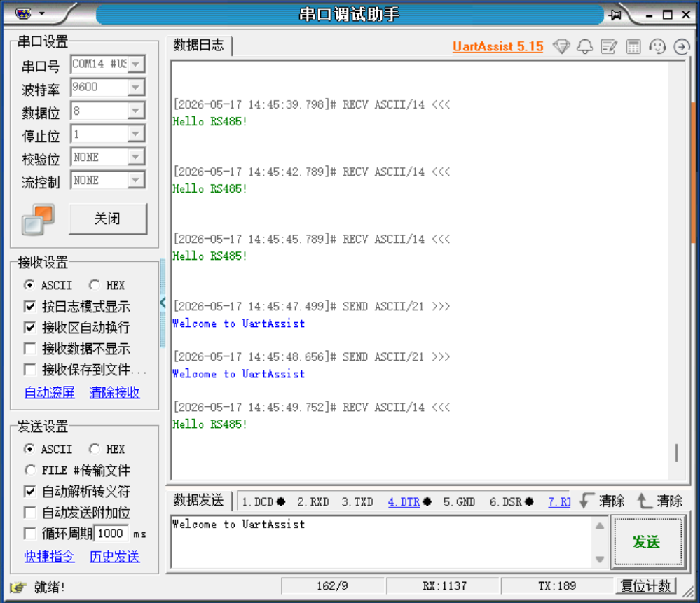Click the 6.DSR signal indicator
700x603 pixels.
tap(512, 502)
